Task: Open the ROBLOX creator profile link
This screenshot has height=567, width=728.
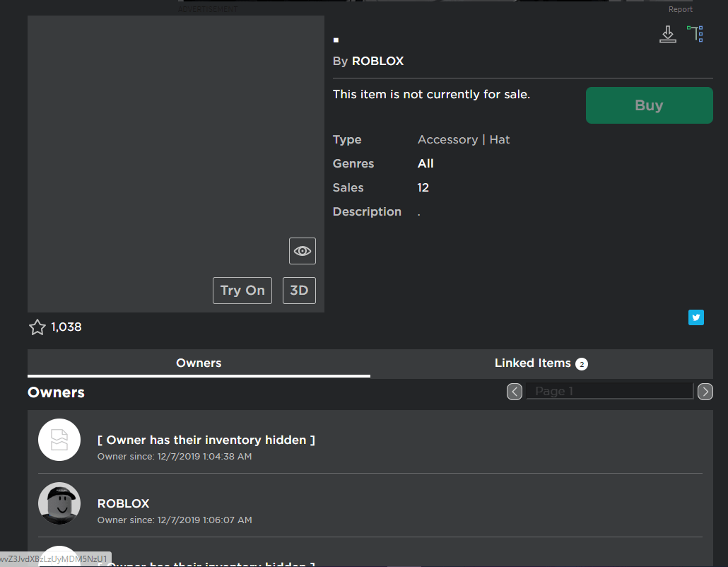Action: click(x=377, y=62)
